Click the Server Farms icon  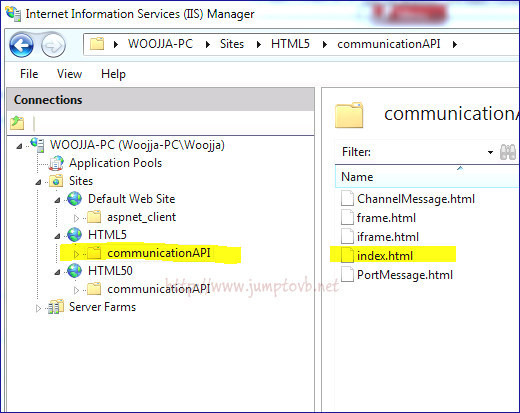[x=56, y=307]
